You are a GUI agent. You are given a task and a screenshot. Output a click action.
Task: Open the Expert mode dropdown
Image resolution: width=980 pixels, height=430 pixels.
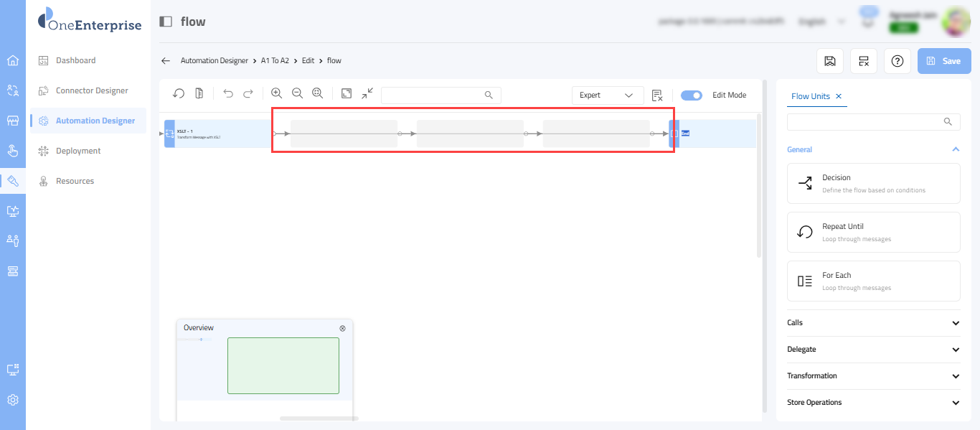tap(607, 95)
